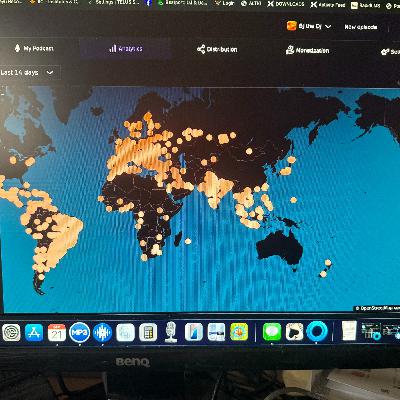This screenshot has height=400, width=400.
Task: Click the DOWNLOADS bookmark
Action: point(286,4)
